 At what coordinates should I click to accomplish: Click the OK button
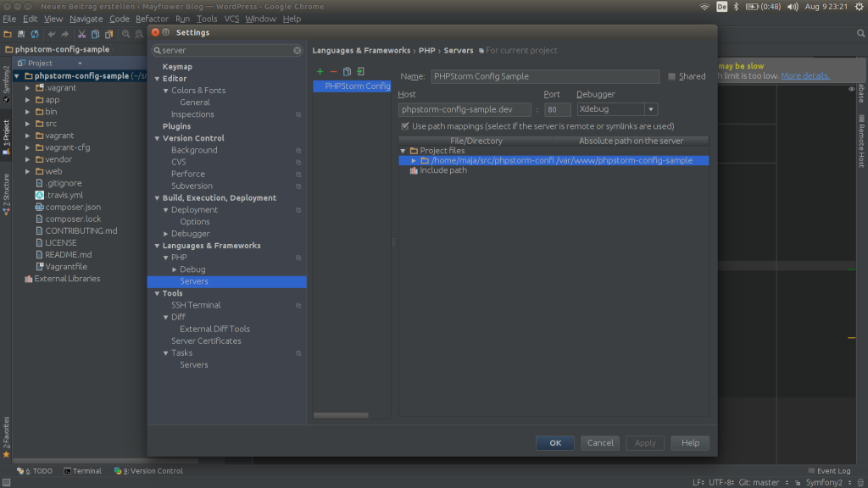[554, 443]
